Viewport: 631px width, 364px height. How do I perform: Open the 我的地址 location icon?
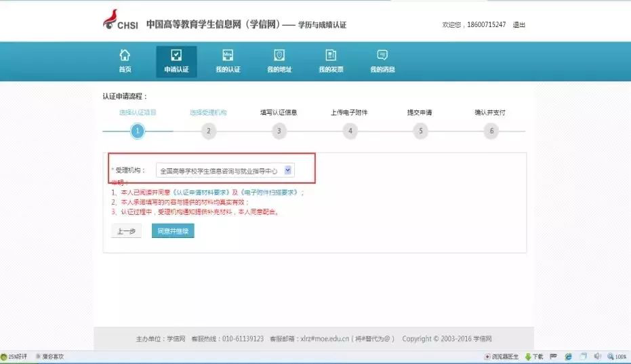point(279,55)
